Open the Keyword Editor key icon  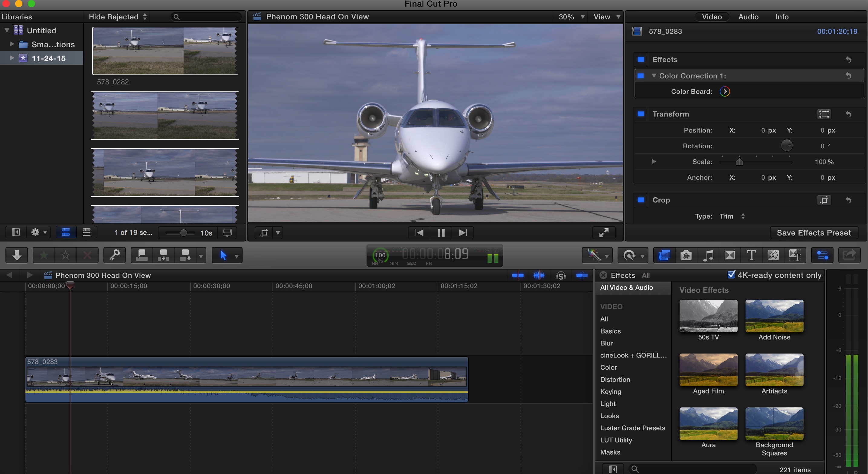[x=114, y=255]
